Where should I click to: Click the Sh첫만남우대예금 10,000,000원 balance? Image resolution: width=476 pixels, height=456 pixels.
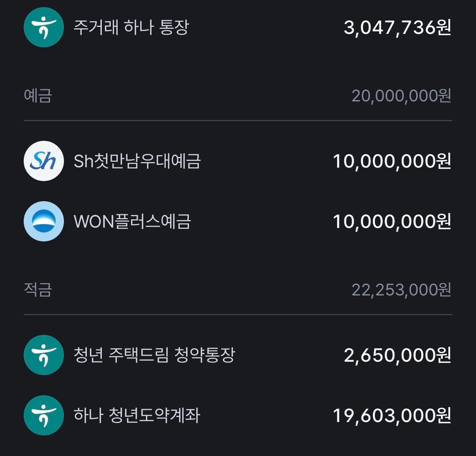click(392, 161)
